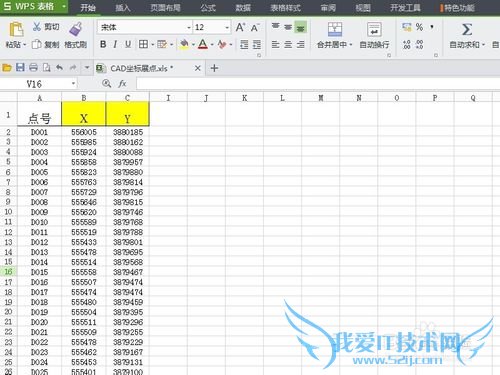The width and height of the screenshot is (500, 375).
Task: Click the print preview icon
Action: click(x=47, y=68)
